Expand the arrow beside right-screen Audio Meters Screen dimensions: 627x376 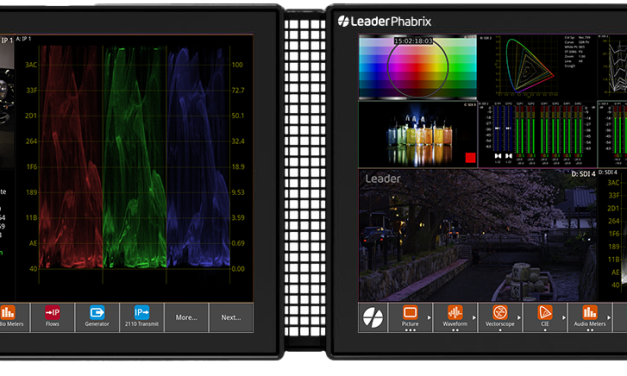(x=609, y=318)
